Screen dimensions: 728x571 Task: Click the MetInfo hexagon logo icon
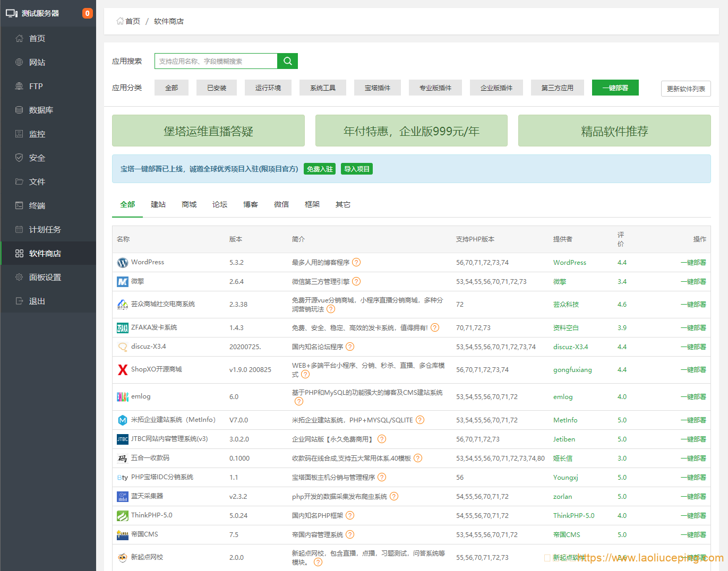[x=123, y=420]
